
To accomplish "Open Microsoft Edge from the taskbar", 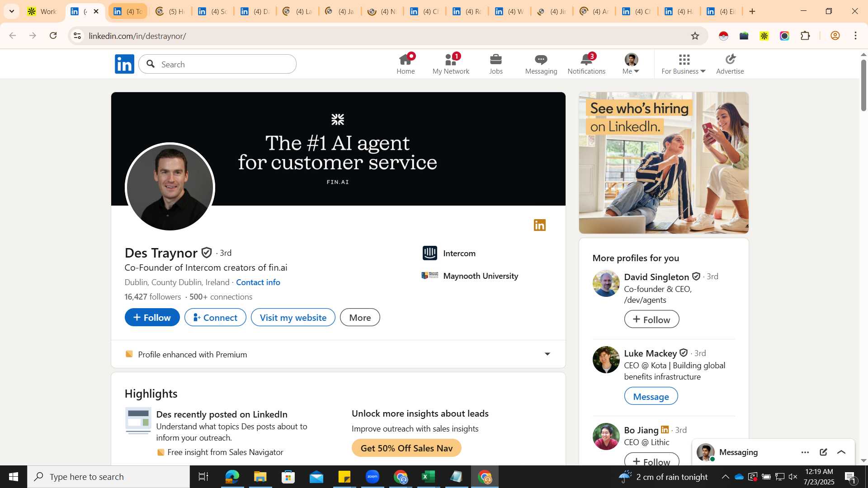I will 232,477.
